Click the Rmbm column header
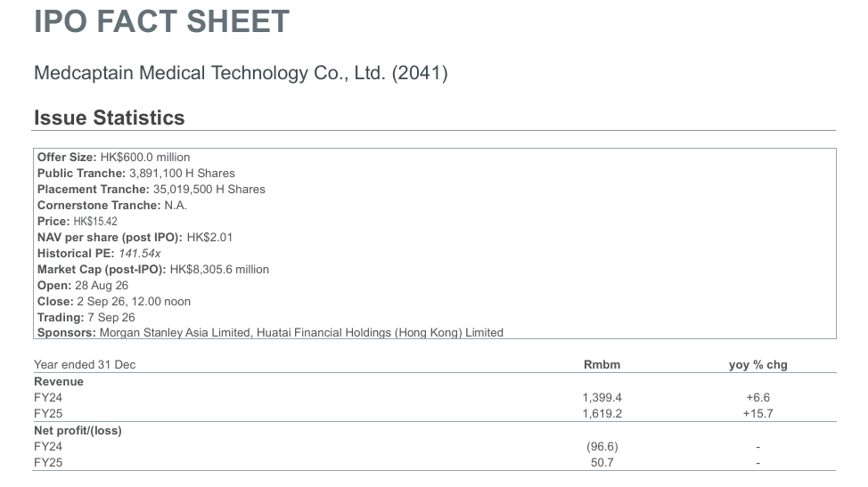Viewport: 868px width, 487px height. point(602,365)
